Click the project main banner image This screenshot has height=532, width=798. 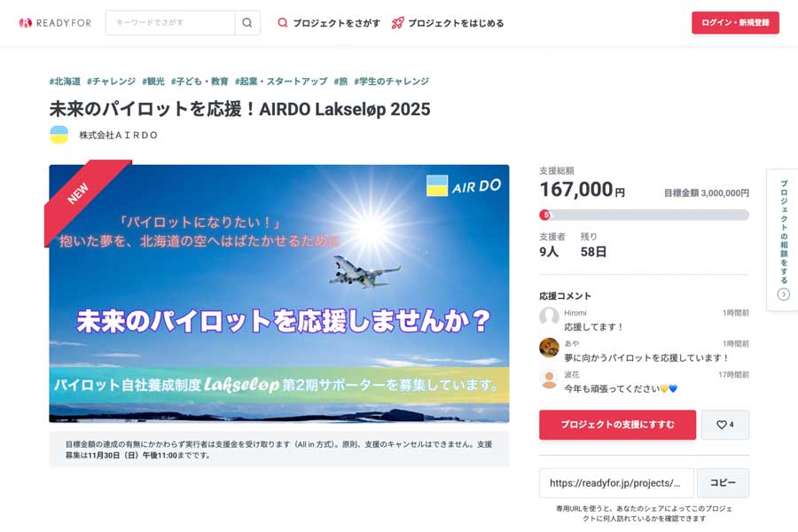pos(278,293)
